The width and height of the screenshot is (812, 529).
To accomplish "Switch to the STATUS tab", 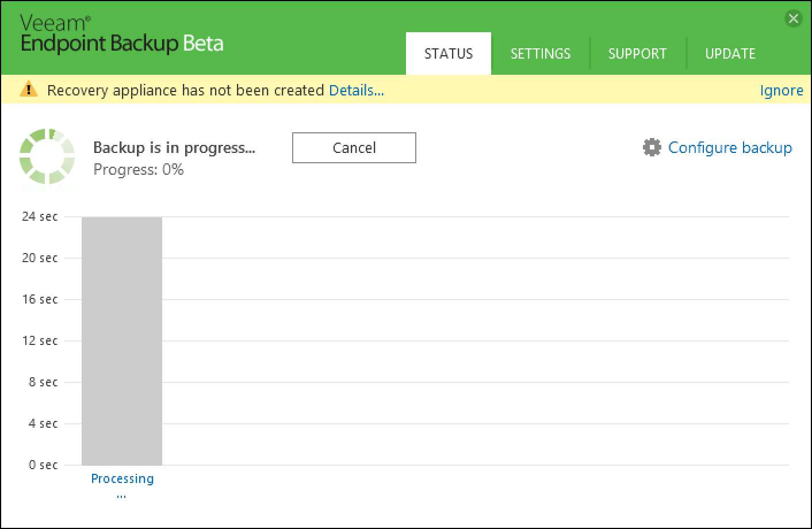I will click(449, 53).
